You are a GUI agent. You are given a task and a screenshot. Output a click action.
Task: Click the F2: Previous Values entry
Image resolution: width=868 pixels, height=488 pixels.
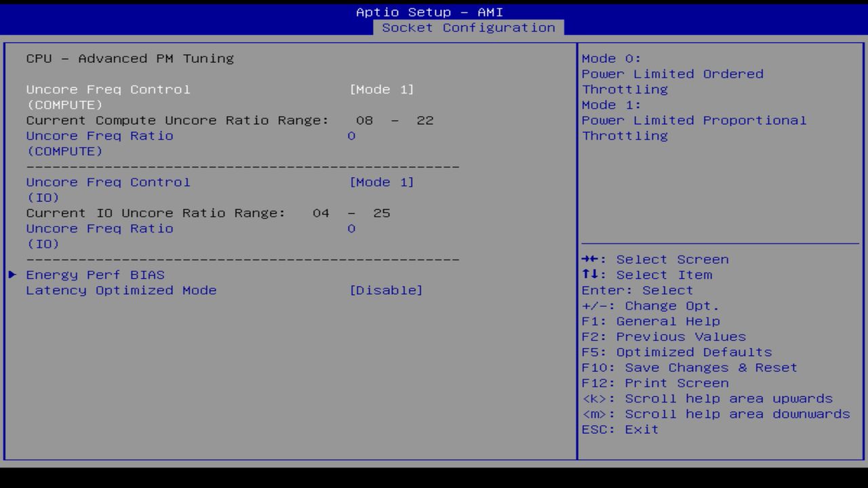[663, 336]
